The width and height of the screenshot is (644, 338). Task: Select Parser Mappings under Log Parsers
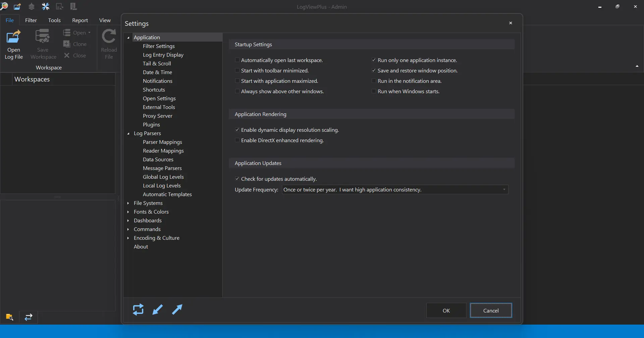click(162, 142)
